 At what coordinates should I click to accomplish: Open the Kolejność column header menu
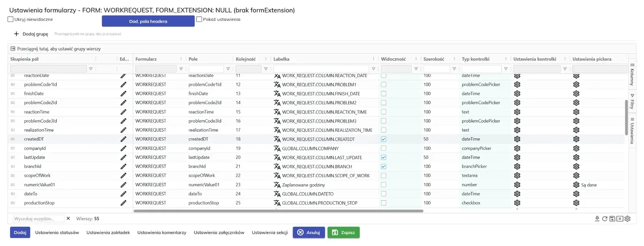266,59
